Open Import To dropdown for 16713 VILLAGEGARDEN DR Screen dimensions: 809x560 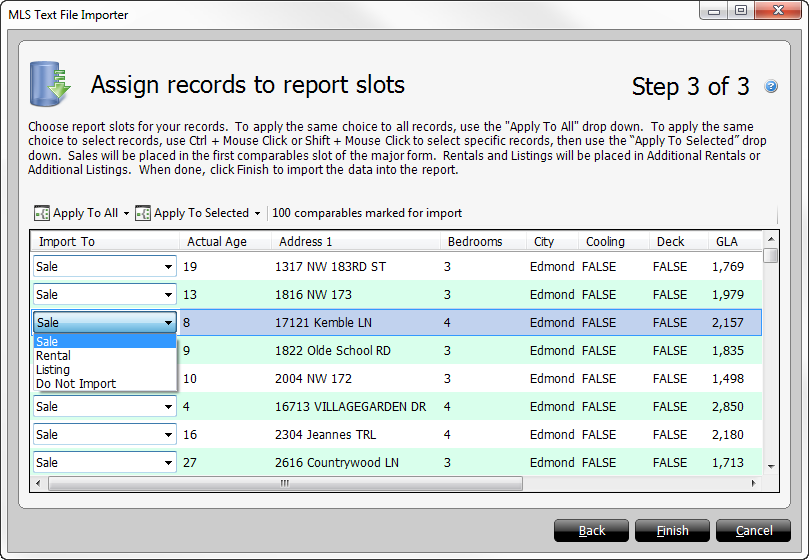click(167, 407)
